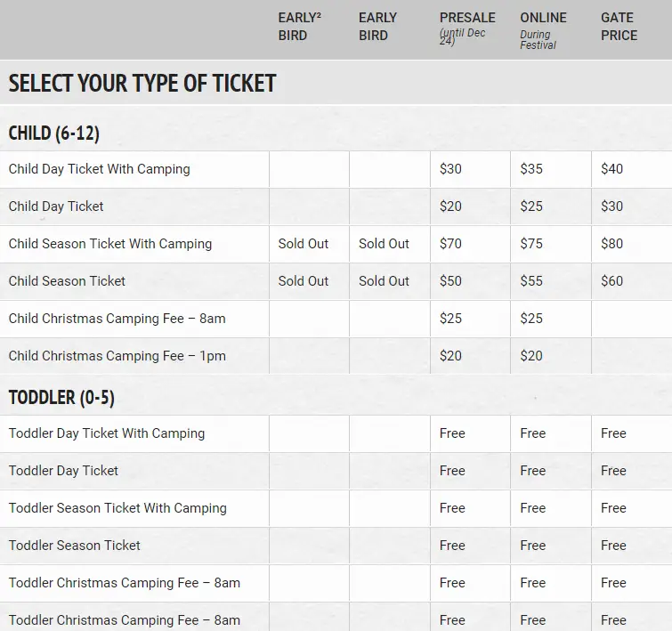The image size is (672, 631).
Task: Select the Child (6-12) section heading
Action: tap(54, 133)
